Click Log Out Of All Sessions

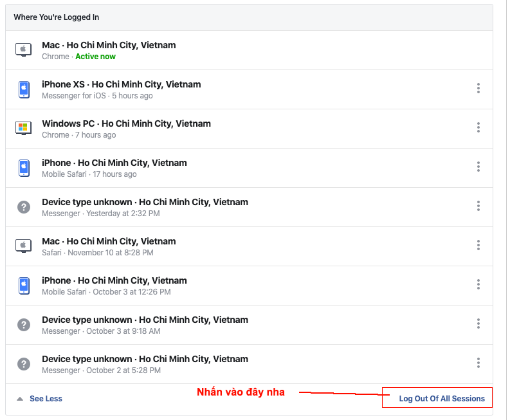tap(441, 399)
